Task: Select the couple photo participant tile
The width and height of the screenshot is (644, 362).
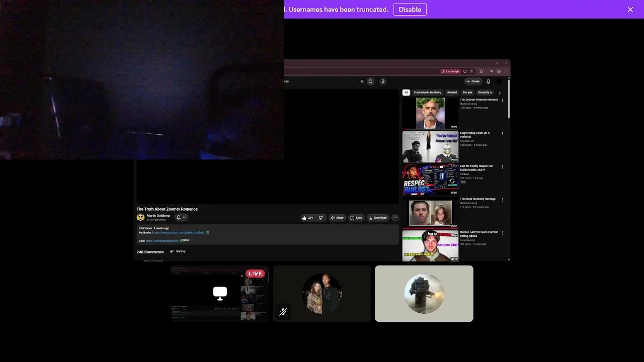Action: point(322,294)
